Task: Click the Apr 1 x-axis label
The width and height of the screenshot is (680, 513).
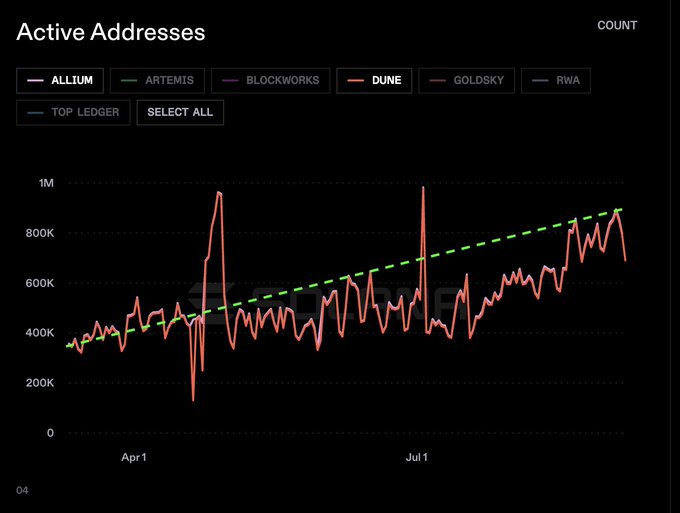Action: 134,457
